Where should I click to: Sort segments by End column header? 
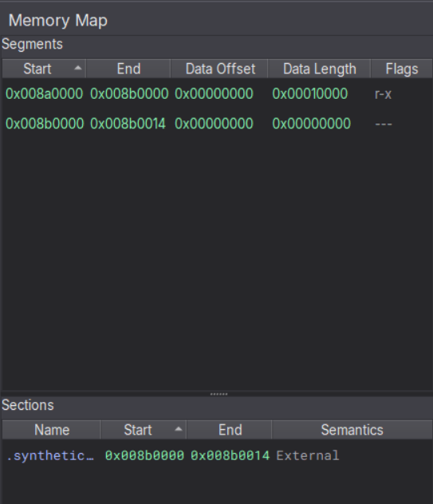[128, 69]
